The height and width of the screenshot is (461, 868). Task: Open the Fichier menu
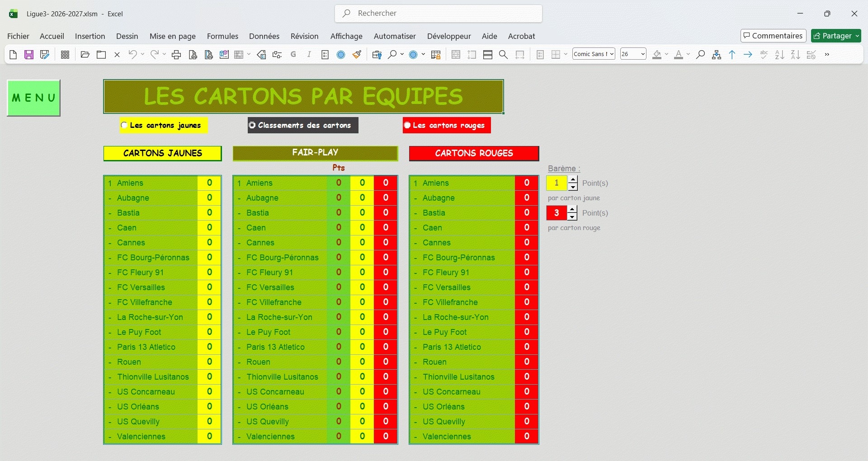(x=18, y=36)
